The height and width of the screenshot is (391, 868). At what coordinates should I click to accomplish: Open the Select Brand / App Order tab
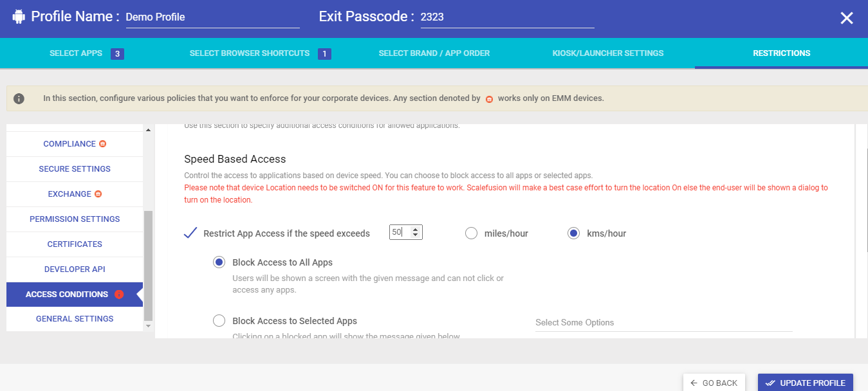[434, 53]
